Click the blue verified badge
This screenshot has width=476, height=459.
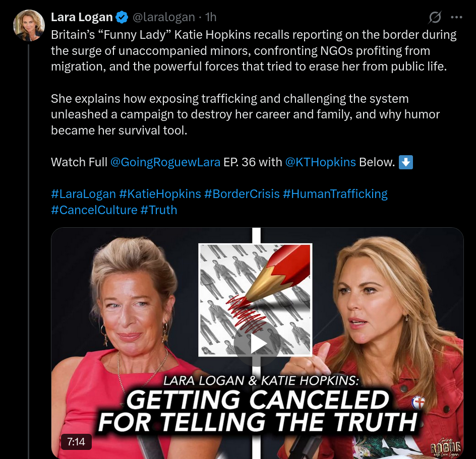[122, 17]
